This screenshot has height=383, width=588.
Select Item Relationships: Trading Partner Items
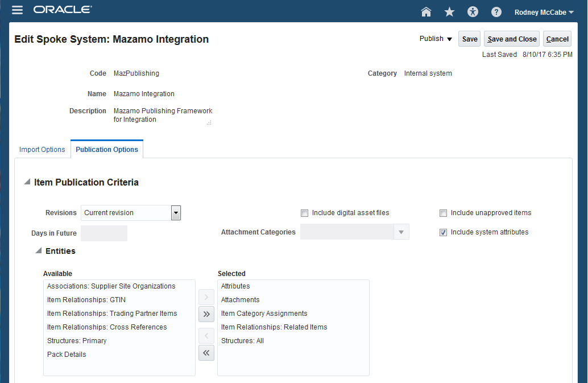pos(119,314)
